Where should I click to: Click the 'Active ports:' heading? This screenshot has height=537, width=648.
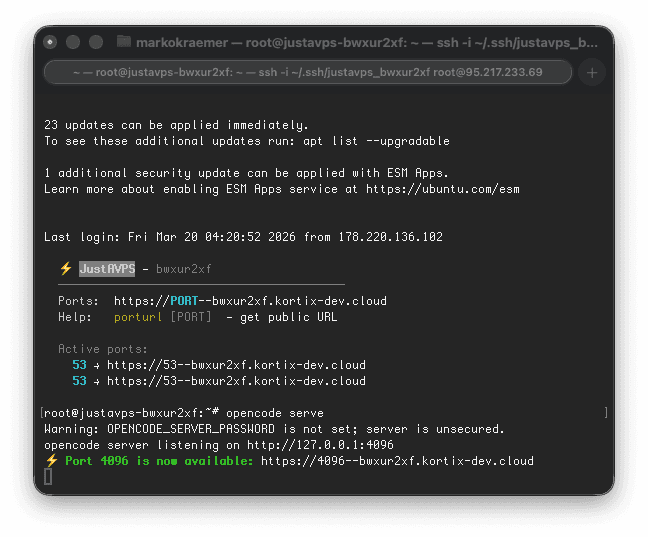[x=103, y=349]
